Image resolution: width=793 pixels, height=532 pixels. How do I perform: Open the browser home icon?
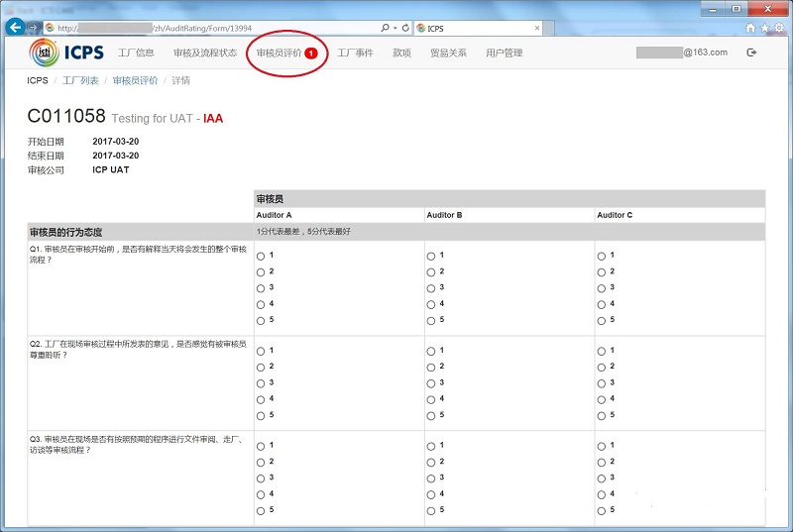pos(751,28)
